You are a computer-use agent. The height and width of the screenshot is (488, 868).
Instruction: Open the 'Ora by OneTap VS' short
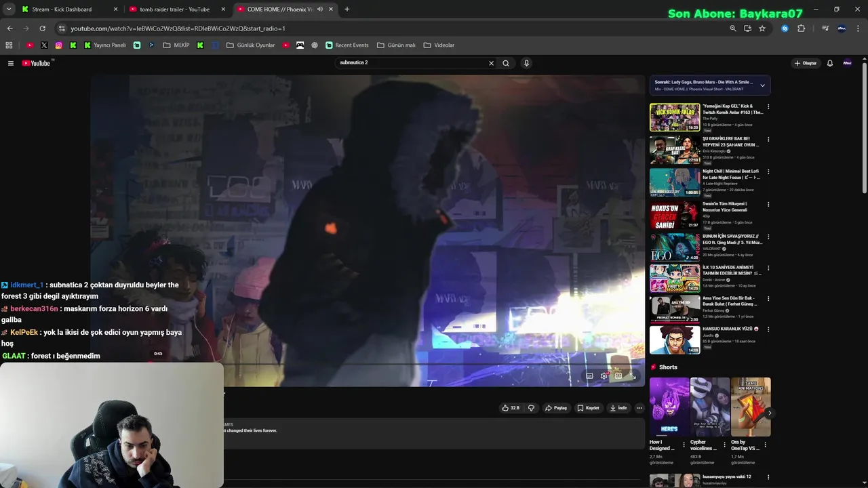(x=751, y=407)
